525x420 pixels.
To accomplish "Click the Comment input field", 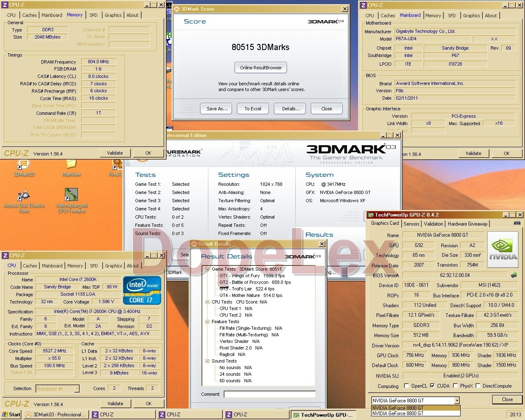I will 269,394.
